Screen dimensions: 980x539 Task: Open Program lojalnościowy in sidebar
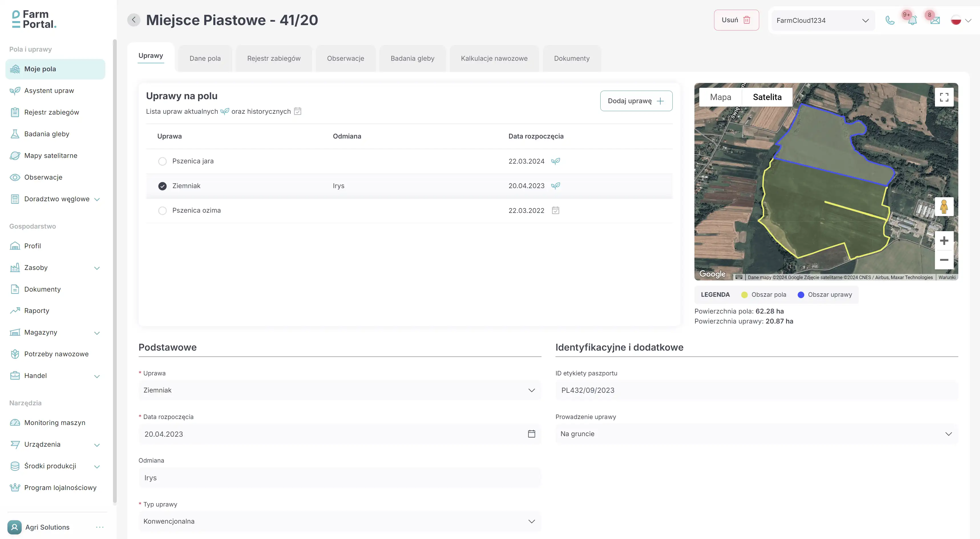55,488
